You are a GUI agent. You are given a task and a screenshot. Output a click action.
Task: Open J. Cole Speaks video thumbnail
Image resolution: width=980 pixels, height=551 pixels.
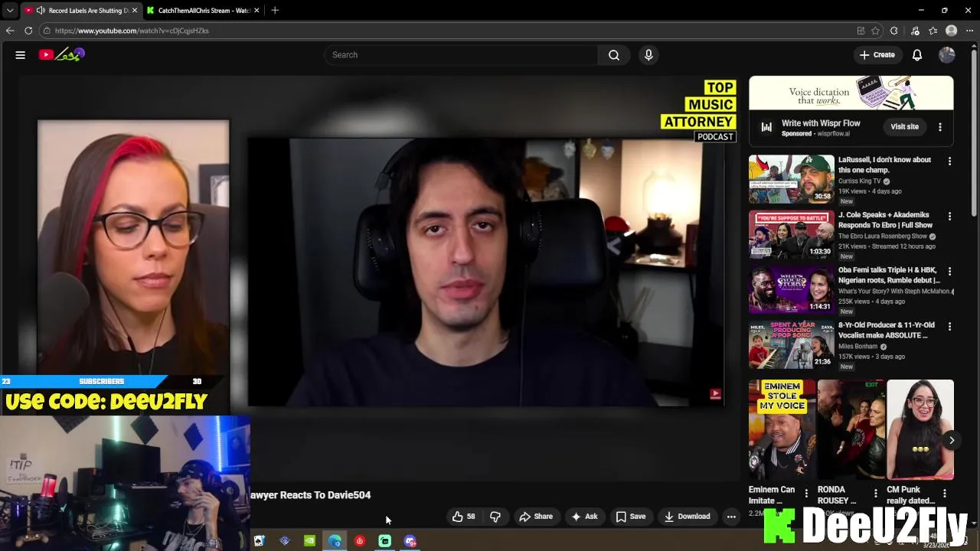792,234
